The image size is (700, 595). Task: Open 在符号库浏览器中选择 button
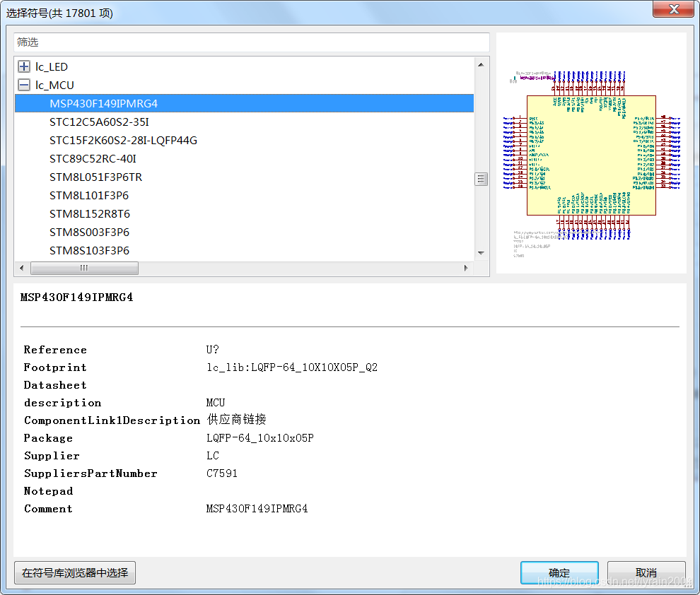tap(75, 572)
